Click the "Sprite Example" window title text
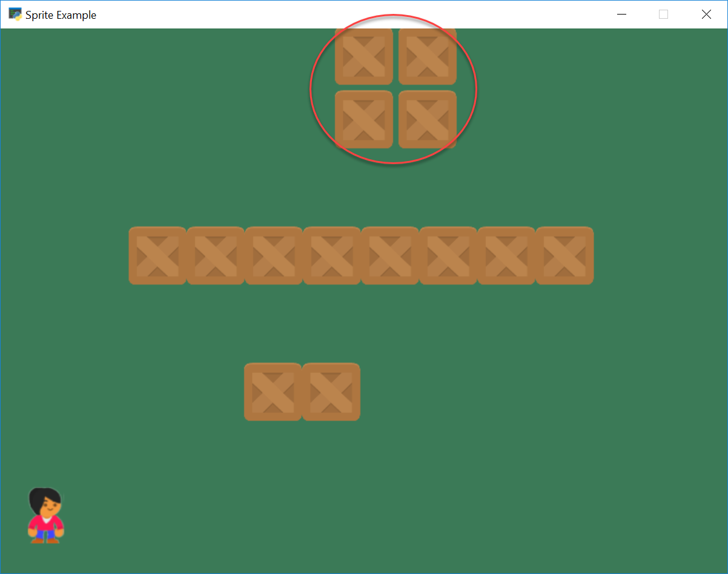Screen dimensions: 728x574 [x=61, y=15]
